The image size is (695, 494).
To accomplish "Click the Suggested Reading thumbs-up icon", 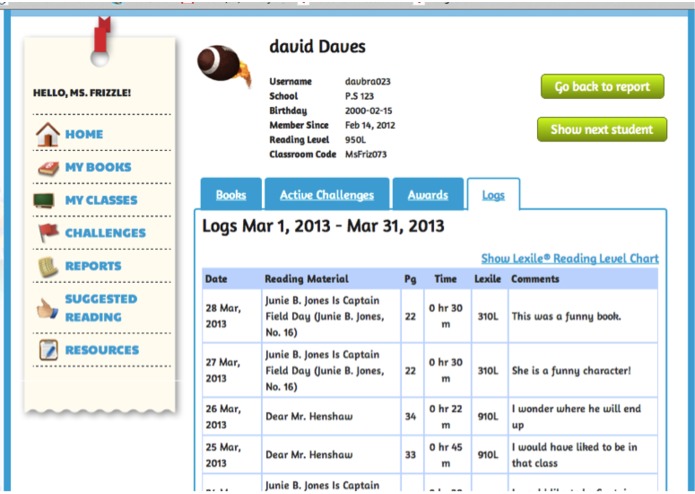I will click(x=47, y=308).
